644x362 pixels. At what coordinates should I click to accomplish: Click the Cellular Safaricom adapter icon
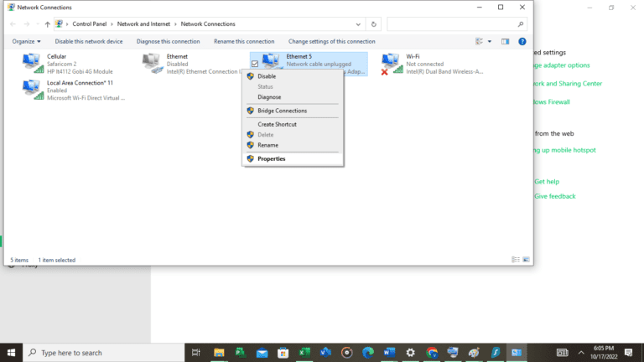(33, 63)
